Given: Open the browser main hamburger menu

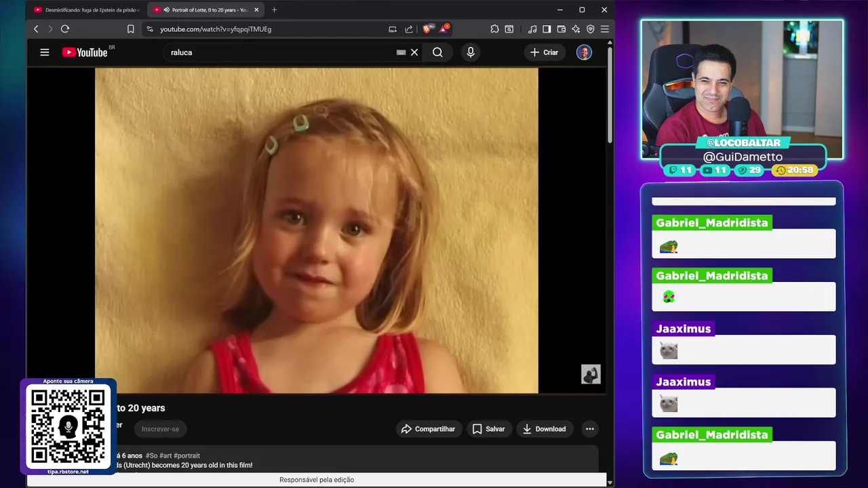Looking at the screenshot, I should (x=604, y=29).
